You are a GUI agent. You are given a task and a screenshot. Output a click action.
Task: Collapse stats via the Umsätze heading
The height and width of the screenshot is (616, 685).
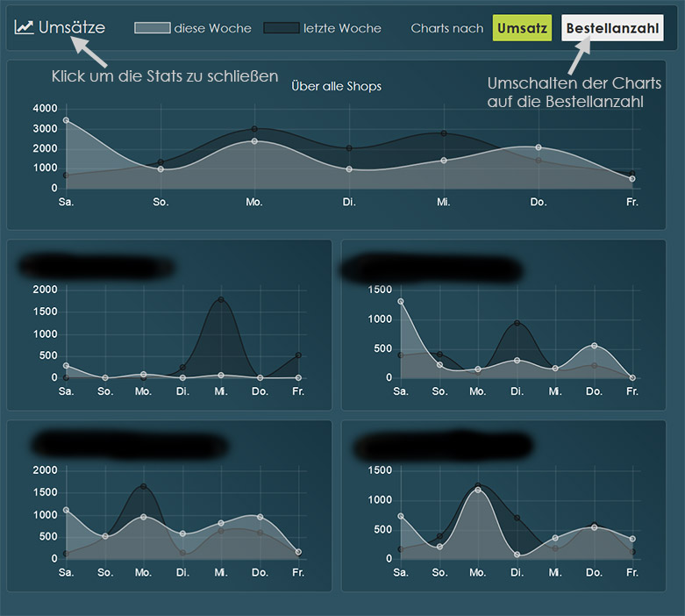[x=72, y=27]
